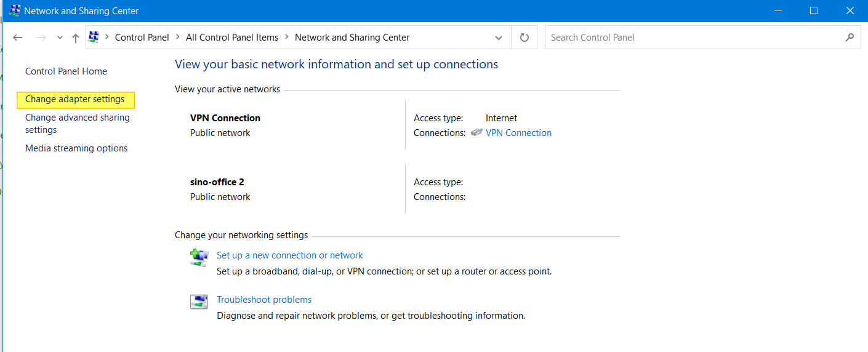The height and width of the screenshot is (352, 868).
Task: Open the recent locations dropdown arrow
Action: pos(60,38)
